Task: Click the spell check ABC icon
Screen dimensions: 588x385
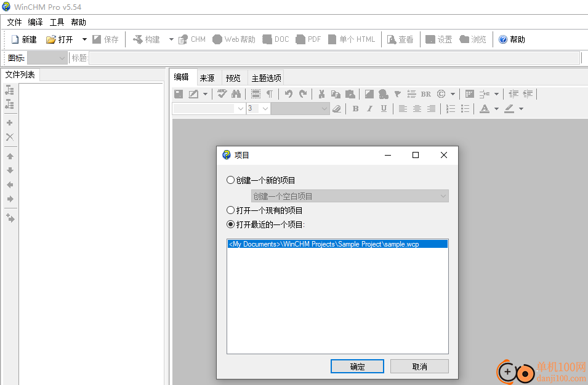Action: coord(222,94)
